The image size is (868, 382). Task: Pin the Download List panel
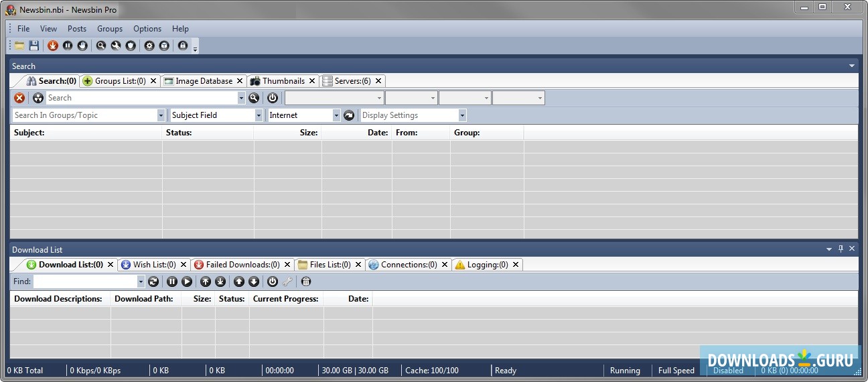(841, 249)
